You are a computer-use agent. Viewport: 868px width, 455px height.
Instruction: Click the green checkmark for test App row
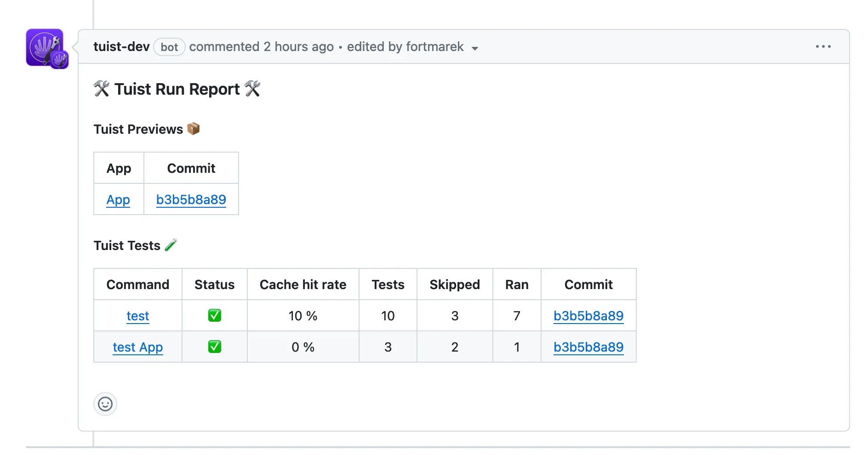(x=214, y=347)
